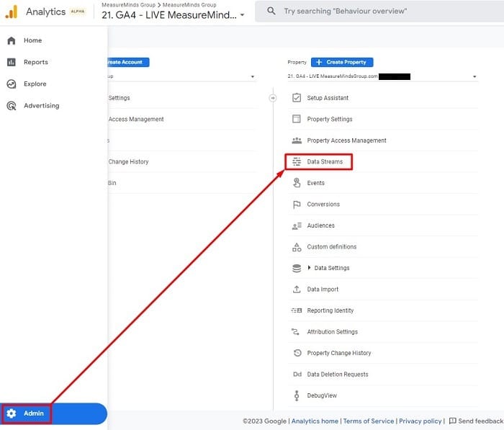504x430 pixels.
Task: Open DebugView
Action: (322, 395)
